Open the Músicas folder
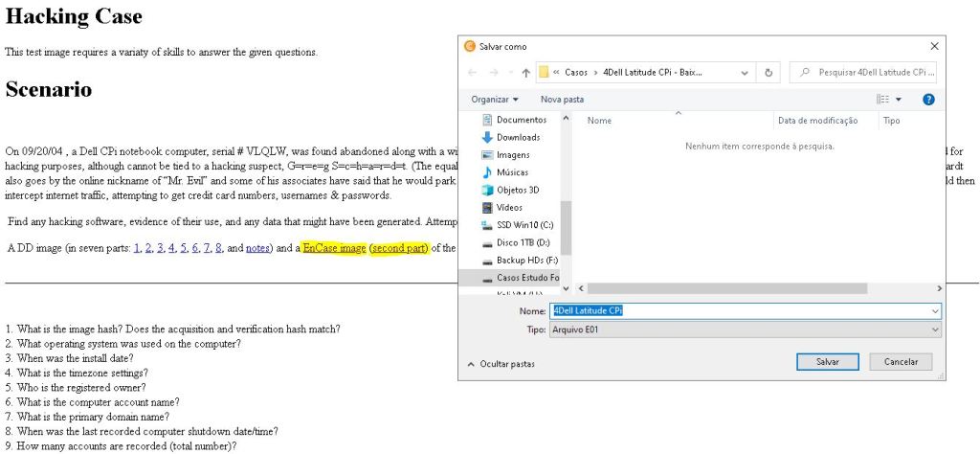 coord(512,172)
